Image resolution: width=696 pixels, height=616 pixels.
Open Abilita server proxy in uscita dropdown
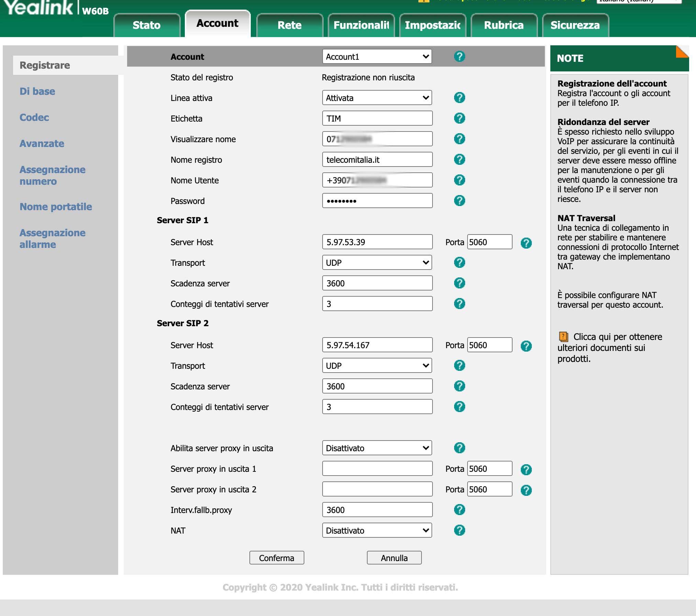(377, 448)
